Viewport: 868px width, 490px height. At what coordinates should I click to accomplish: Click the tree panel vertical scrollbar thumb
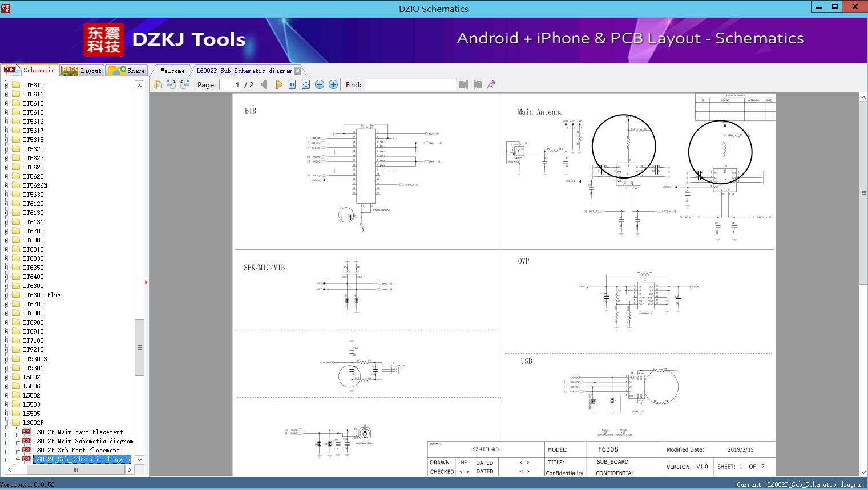(x=139, y=347)
